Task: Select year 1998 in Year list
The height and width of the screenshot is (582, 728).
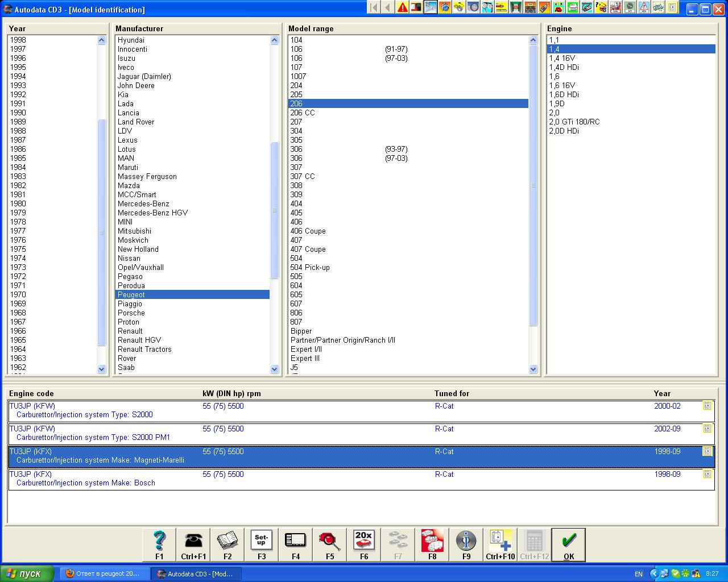Action: pos(52,40)
